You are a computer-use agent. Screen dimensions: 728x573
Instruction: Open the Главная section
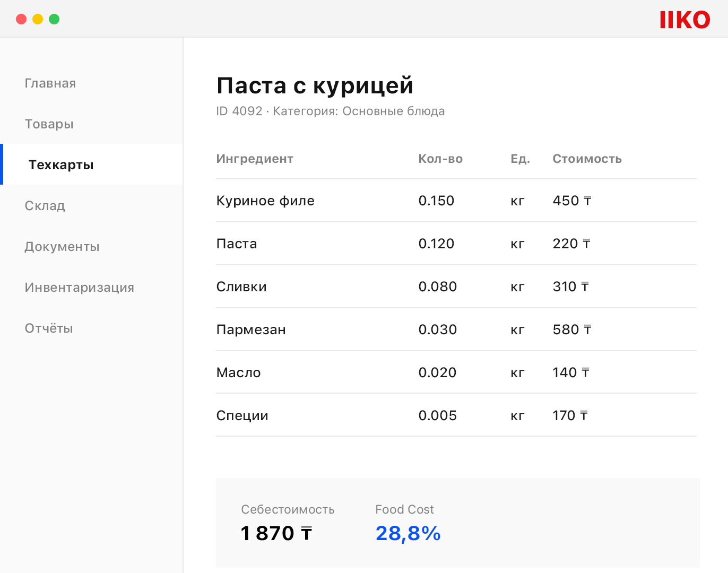50,83
